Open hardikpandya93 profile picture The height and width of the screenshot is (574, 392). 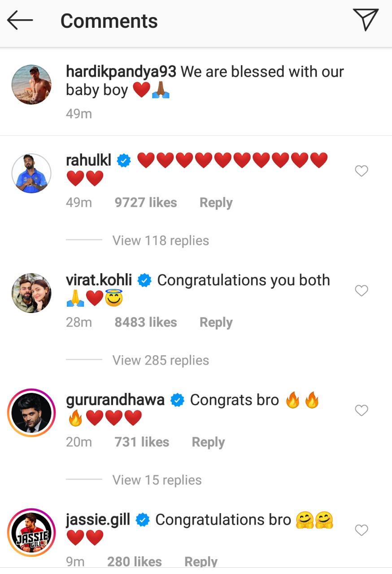31,84
